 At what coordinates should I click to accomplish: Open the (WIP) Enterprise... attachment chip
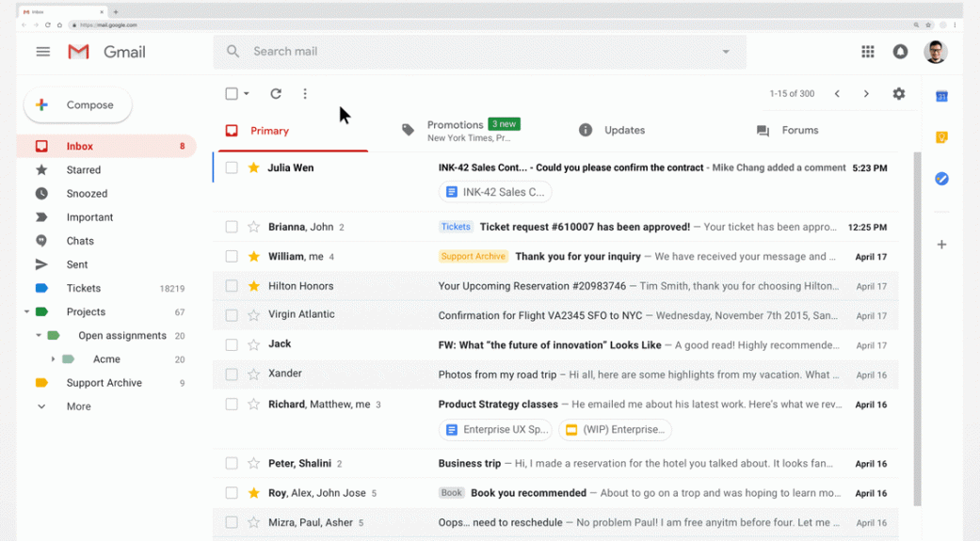[615, 429]
